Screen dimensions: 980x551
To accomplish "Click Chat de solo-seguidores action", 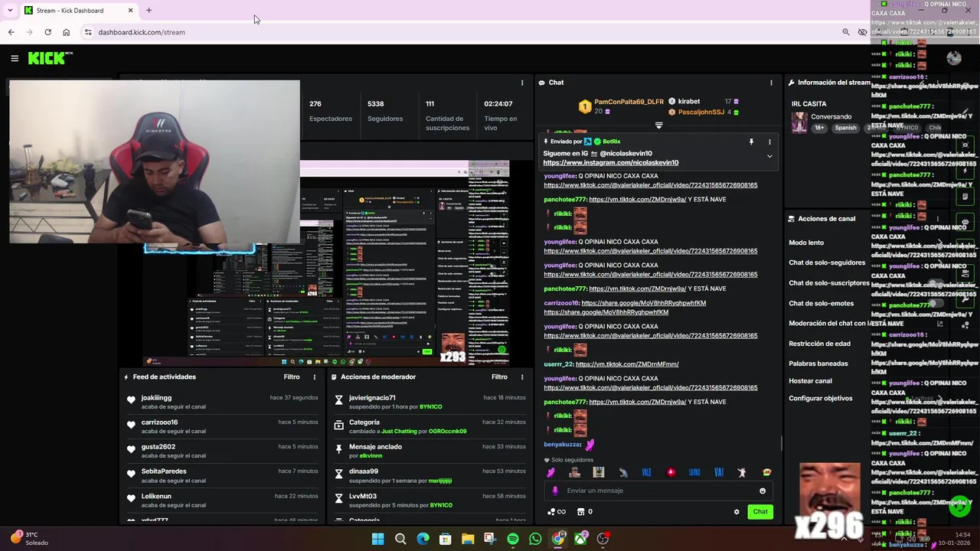I will [827, 262].
